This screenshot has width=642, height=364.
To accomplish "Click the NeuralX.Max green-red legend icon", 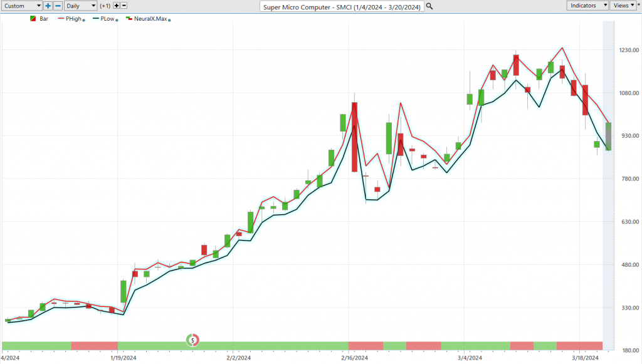I will point(129,18).
